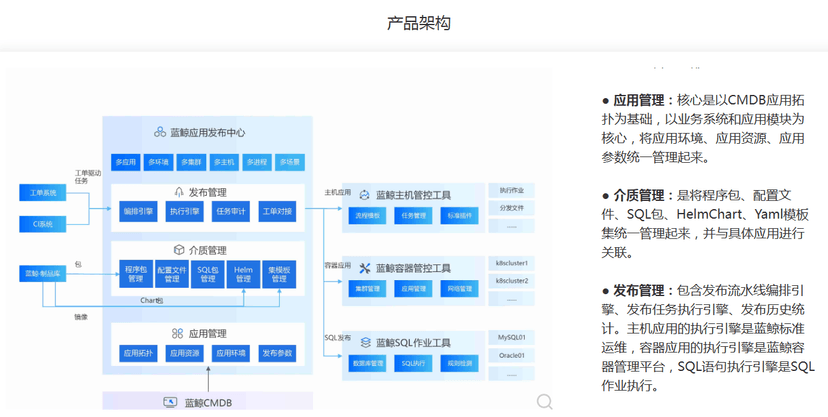828x417 pixels.
Task: Click the 集模板管理 block
Action: click(279, 274)
